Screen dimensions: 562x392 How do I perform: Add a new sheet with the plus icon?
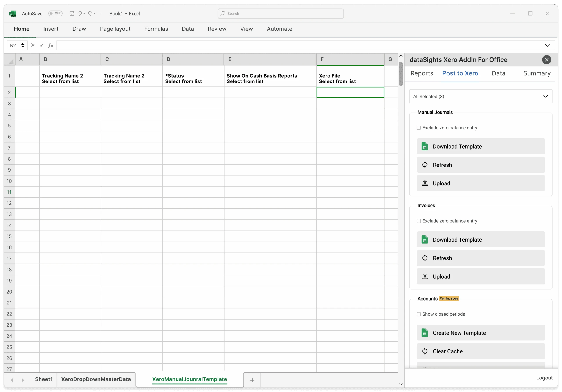coord(252,380)
